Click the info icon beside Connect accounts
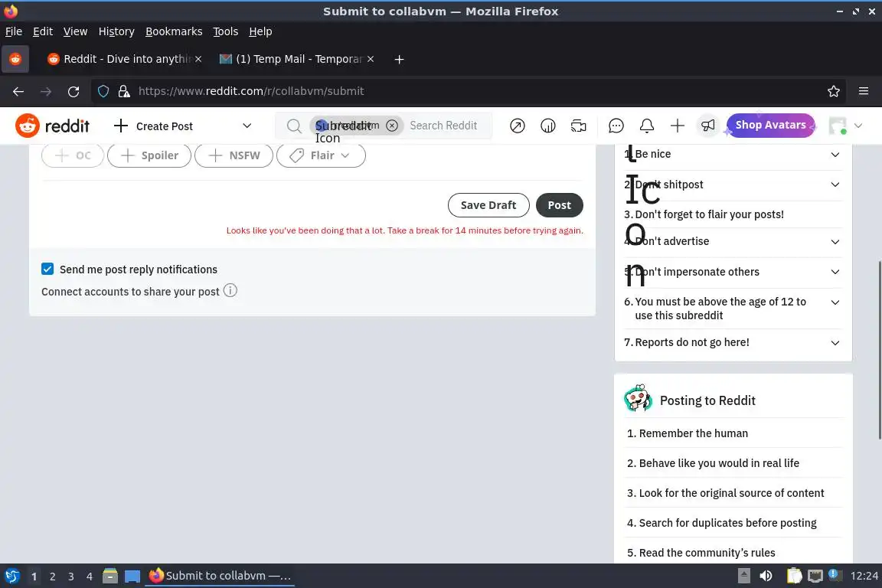The width and height of the screenshot is (882, 588). (x=230, y=290)
